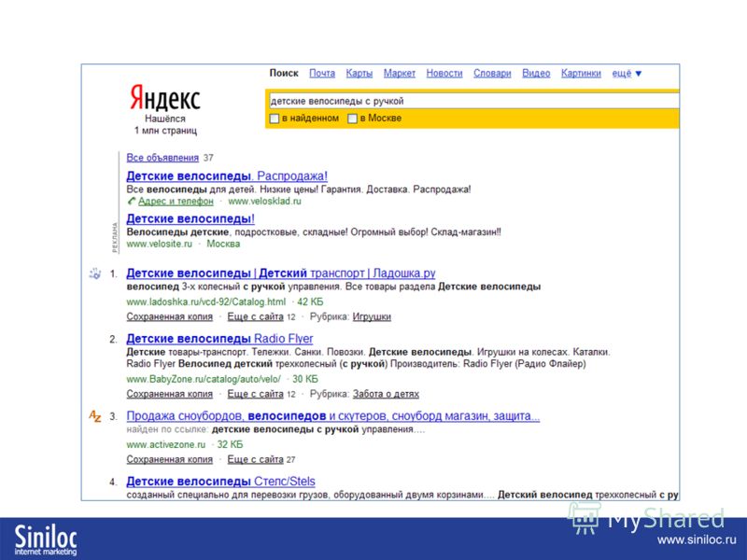
Task: Click the 'Москва' region text in the velosite ad
Action: pos(223,244)
